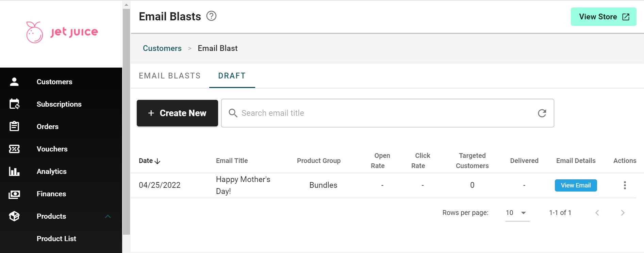Select the Vouchers ticket icon
The width and height of the screenshot is (644, 253).
[14, 149]
